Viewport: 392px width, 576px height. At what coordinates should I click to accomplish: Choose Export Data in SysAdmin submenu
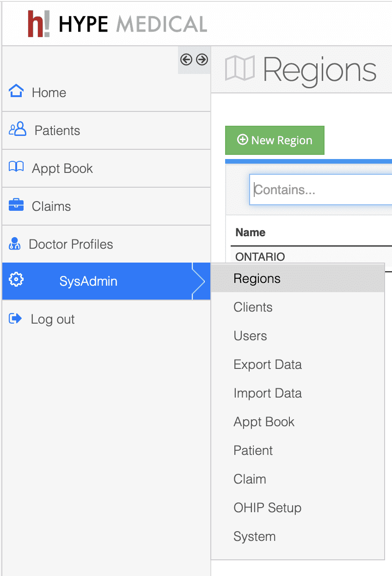(x=298, y=365)
